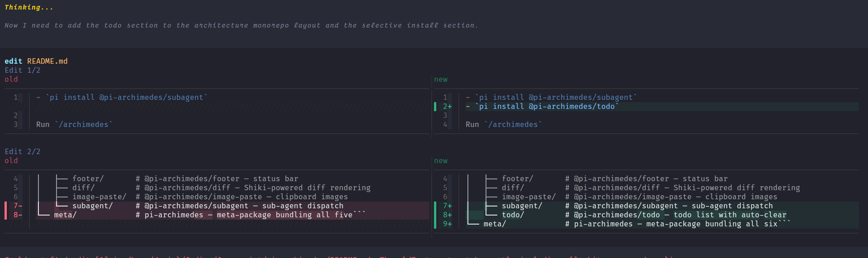Click the "footer/" entry in Edit 2 new pane
Screen dimensions: 868x258
coord(518,178)
